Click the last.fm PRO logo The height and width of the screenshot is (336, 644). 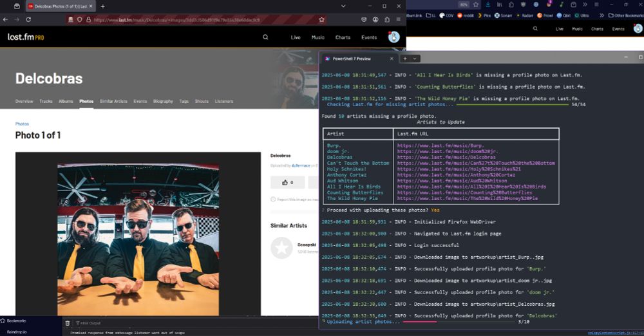26,37
